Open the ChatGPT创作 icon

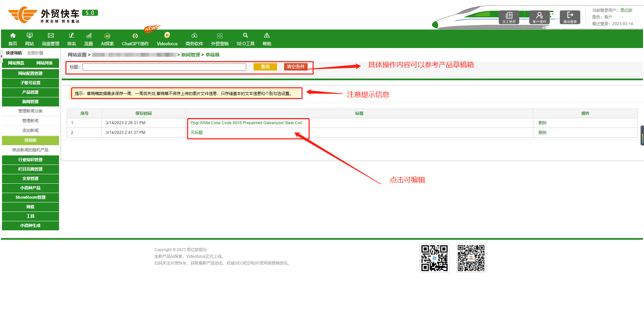135,36
